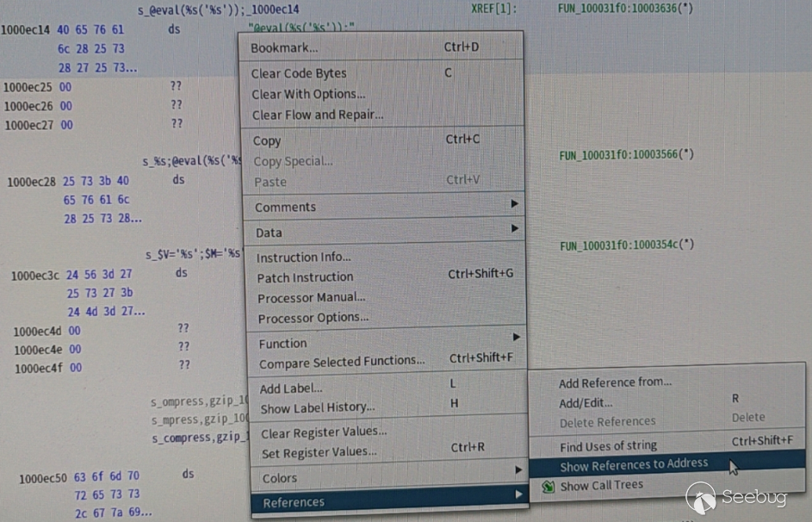Click ds mnemonic at 1000ec3c
812x522 pixels.
(x=181, y=273)
